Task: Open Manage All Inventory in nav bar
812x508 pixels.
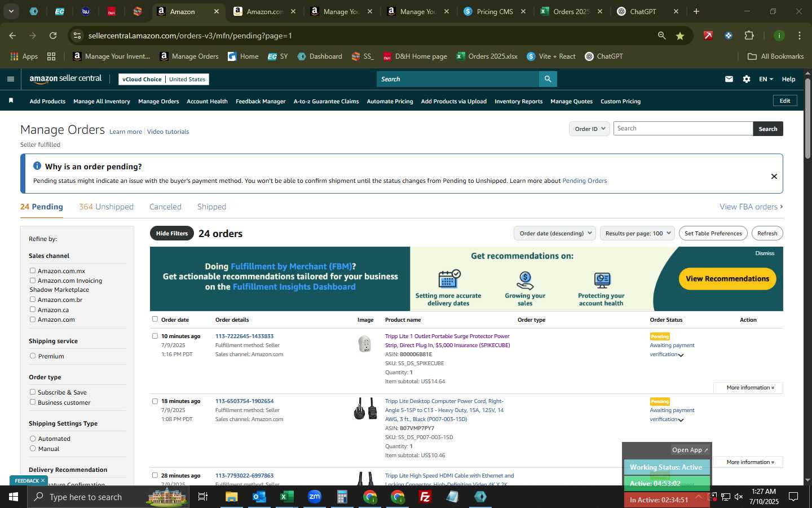Action: click(101, 102)
